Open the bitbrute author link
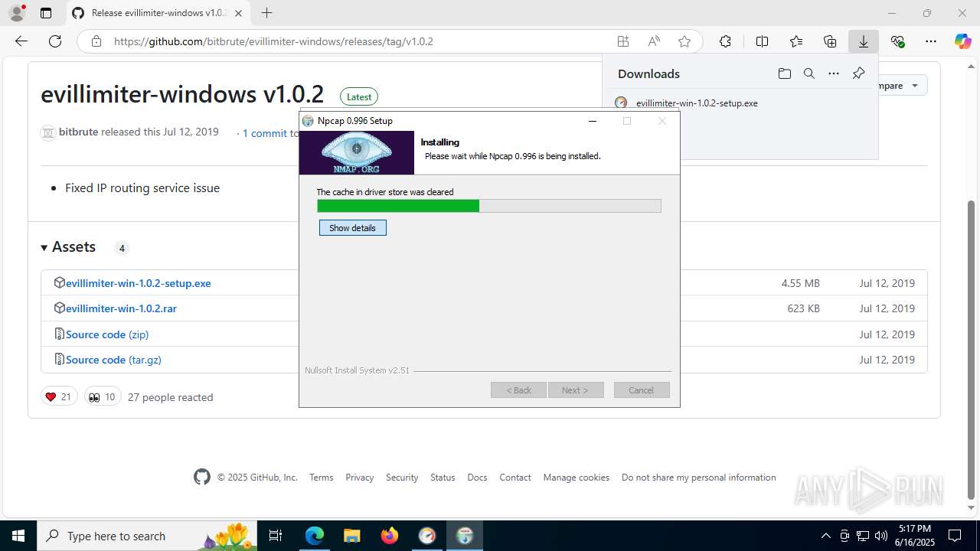The height and width of the screenshot is (551, 980). (78, 132)
